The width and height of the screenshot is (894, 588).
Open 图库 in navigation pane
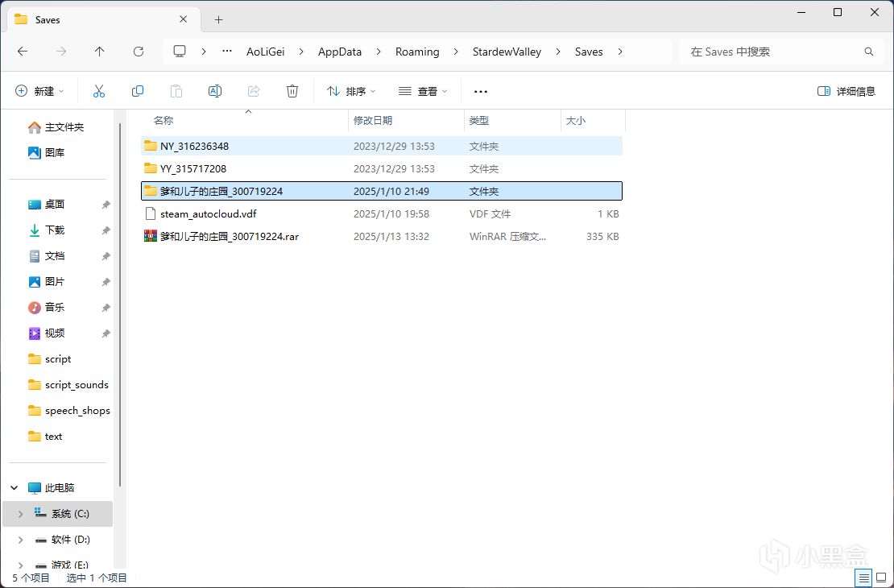tap(46, 152)
